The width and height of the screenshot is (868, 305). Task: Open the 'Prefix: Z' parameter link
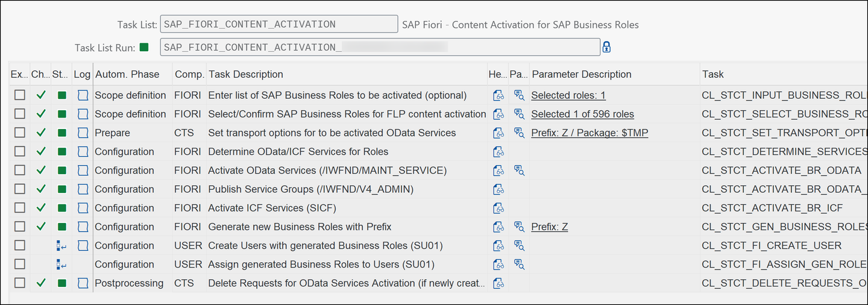(x=549, y=227)
